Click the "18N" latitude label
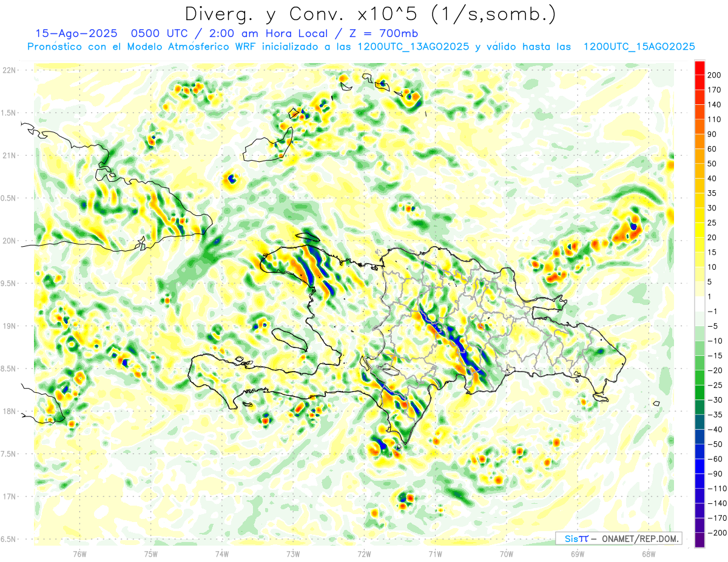The image size is (728, 562). coord(9,411)
